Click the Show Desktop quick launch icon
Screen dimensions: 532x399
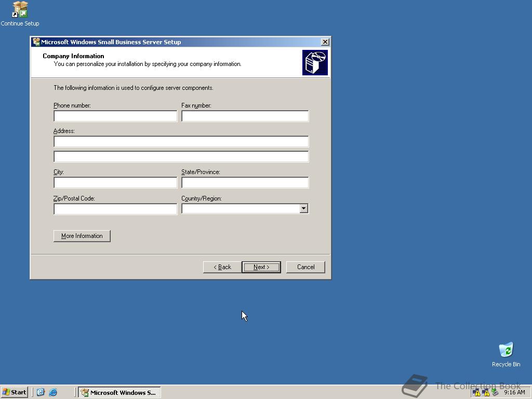(x=41, y=392)
